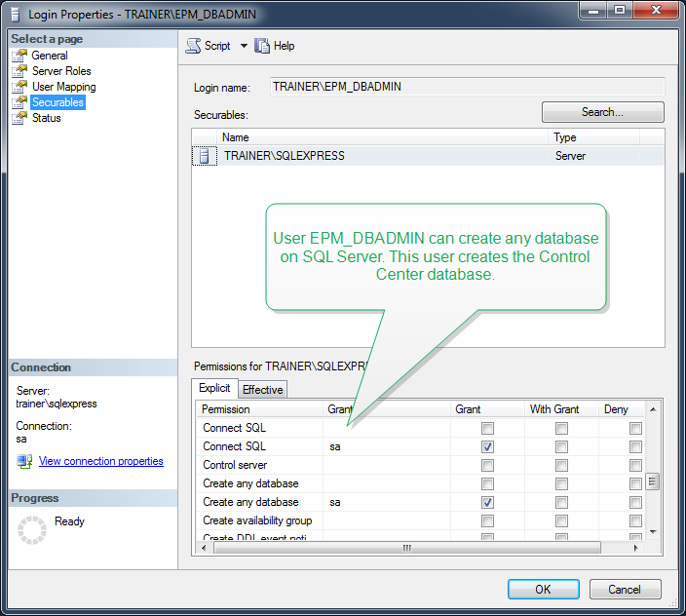Viewport: 686px width, 616px height.
Task: Click the Script toolbar icon
Action: [x=193, y=46]
